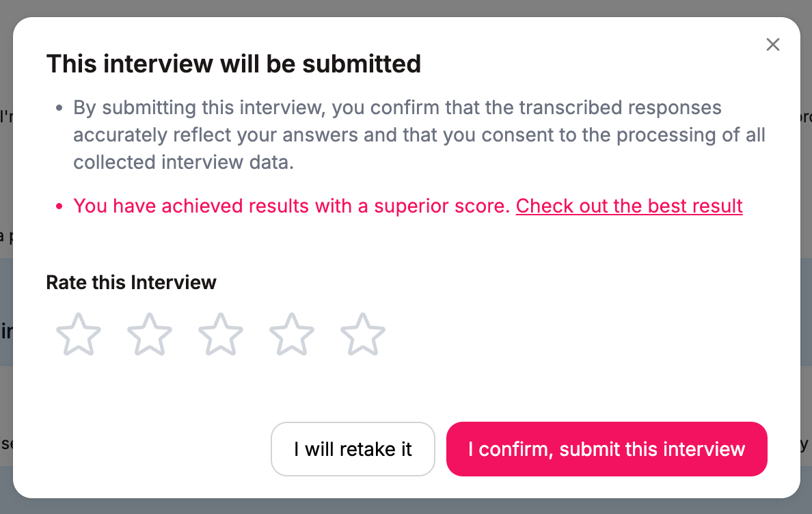Rate this interview five stars
This screenshot has height=514, width=812.
(x=362, y=334)
